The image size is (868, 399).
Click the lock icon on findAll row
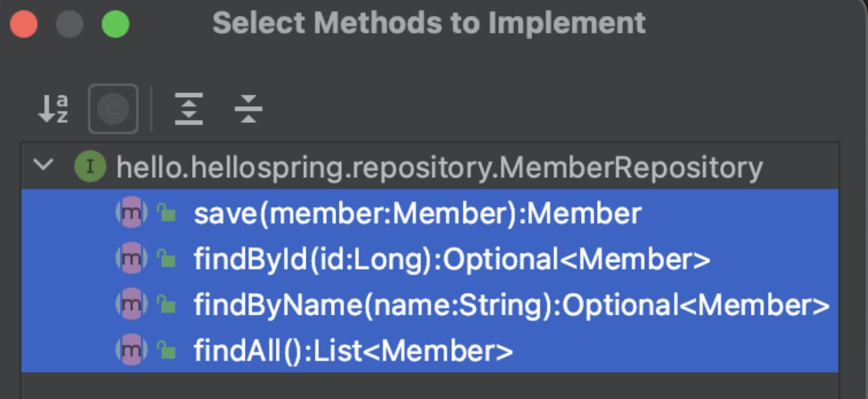click(x=166, y=350)
